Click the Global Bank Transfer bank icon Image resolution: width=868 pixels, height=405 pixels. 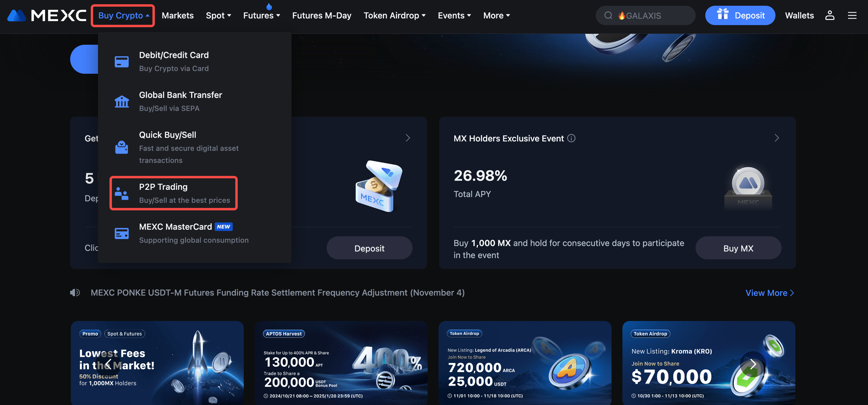pos(122,101)
